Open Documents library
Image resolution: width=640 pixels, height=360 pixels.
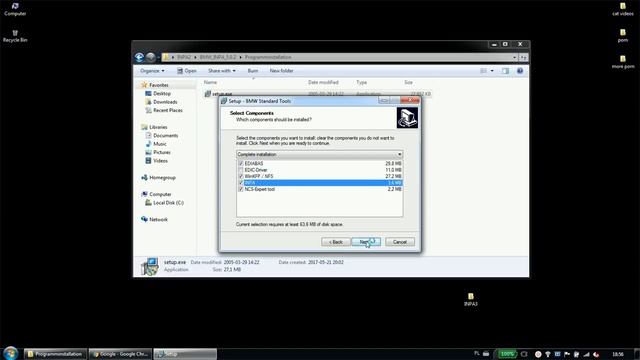click(165, 136)
